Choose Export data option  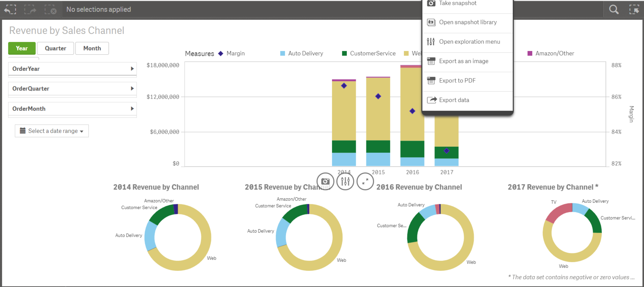coord(467,101)
